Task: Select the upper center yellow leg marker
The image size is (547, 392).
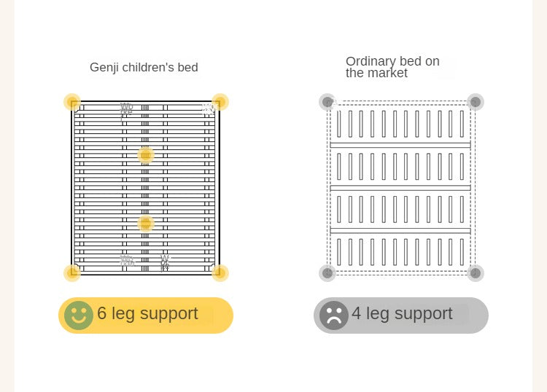Action: (145, 154)
